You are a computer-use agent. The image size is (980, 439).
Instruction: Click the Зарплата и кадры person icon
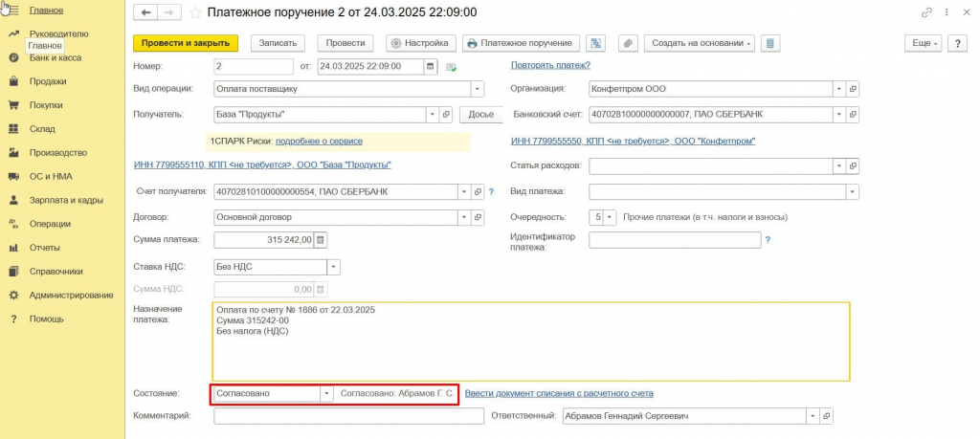tap(13, 201)
